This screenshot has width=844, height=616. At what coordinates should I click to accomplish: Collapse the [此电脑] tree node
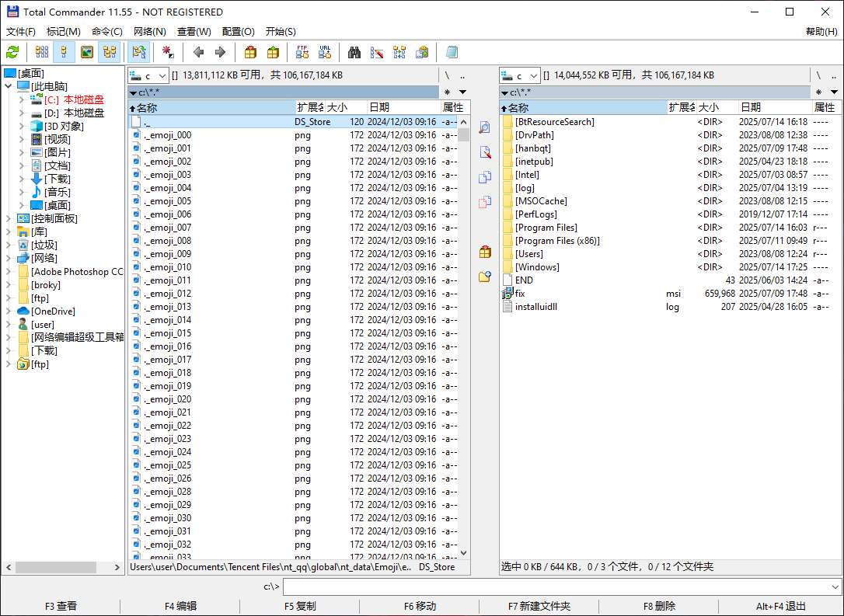coord(9,86)
